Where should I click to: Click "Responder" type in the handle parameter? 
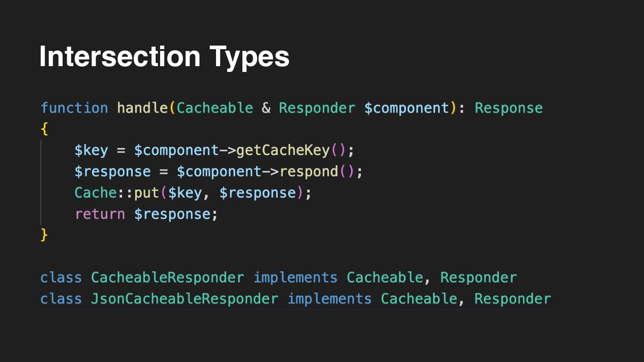coord(317,108)
